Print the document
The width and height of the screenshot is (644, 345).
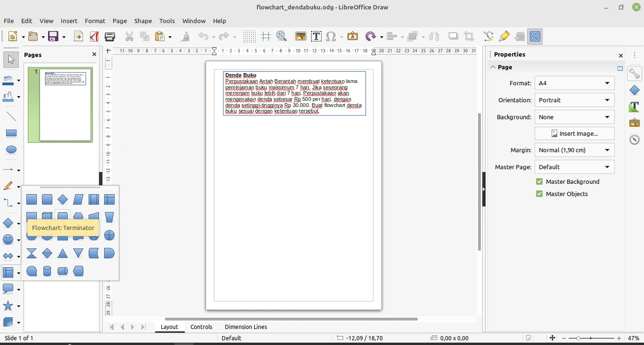110,36
